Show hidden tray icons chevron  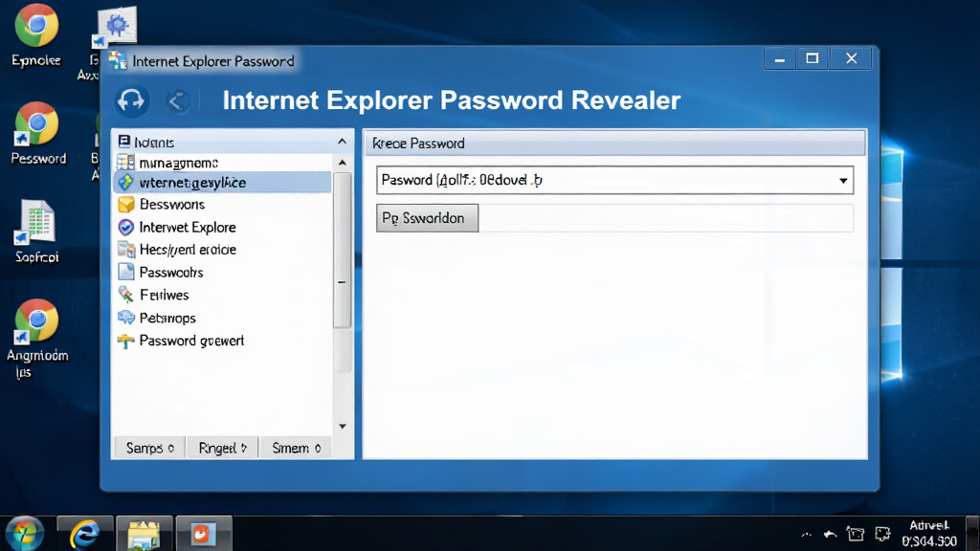pyautogui.click(x=806, y=534)
